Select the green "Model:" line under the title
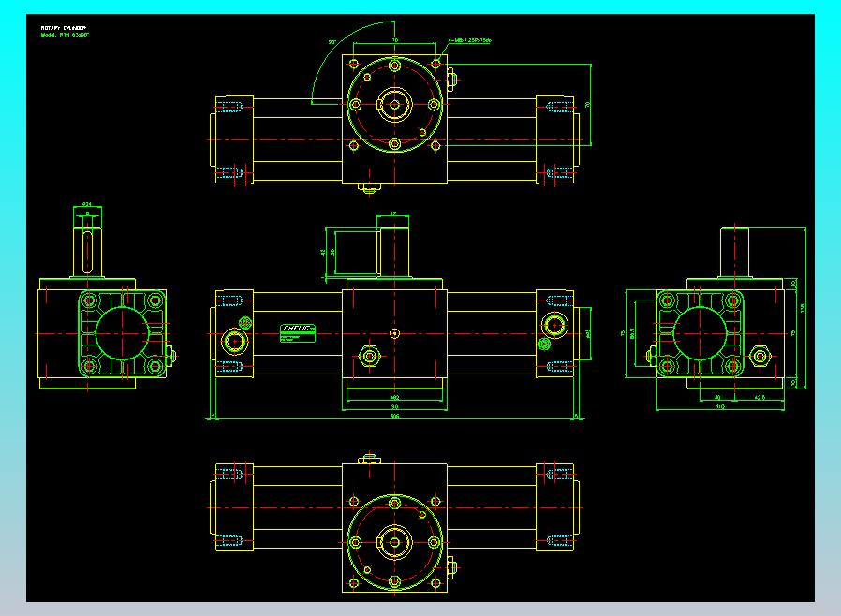 (65, 35)
